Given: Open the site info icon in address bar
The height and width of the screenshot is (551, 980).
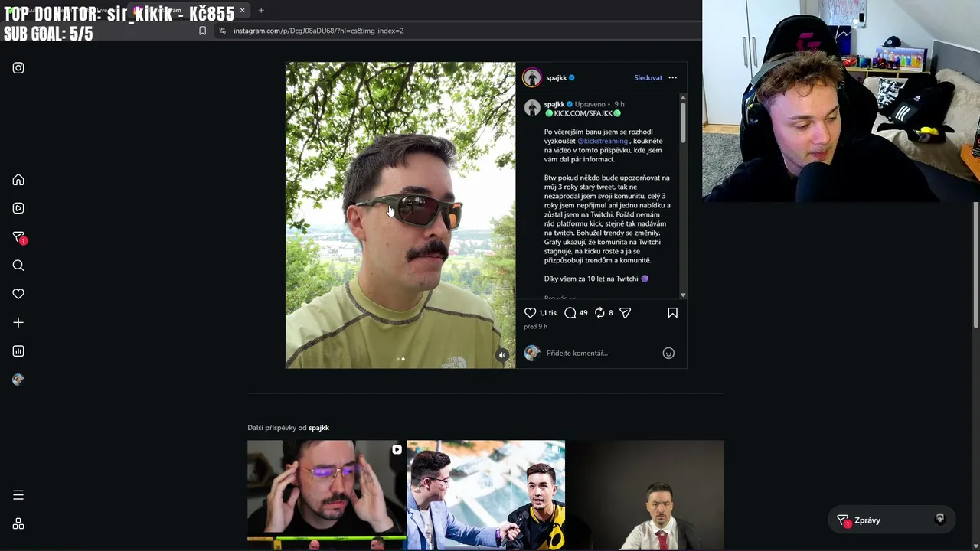Looking at the screenshot, I should (222, 31).
